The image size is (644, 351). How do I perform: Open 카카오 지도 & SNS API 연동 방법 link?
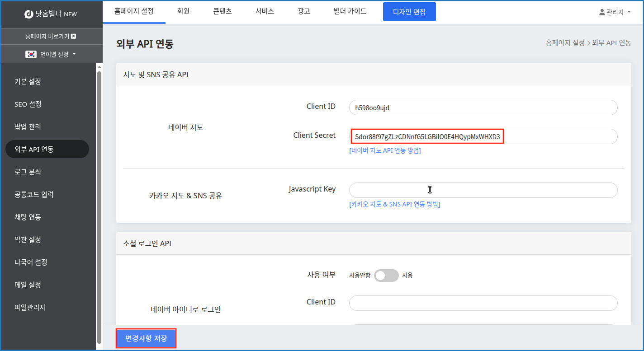coord(394,204)
